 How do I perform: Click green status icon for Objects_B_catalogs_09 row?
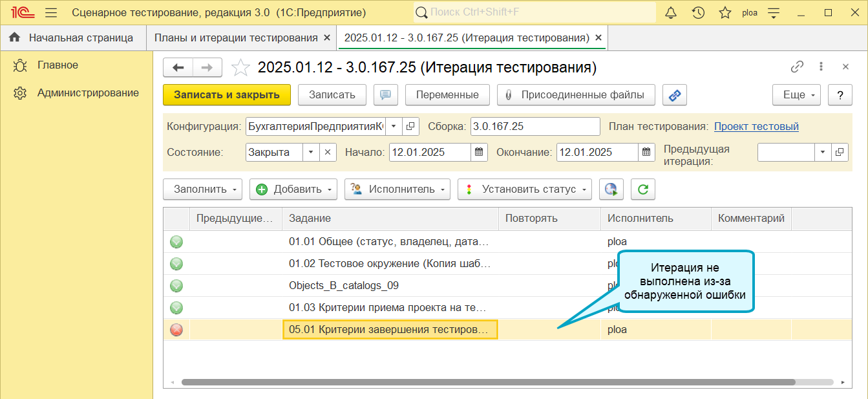click(x=176, y=286)
